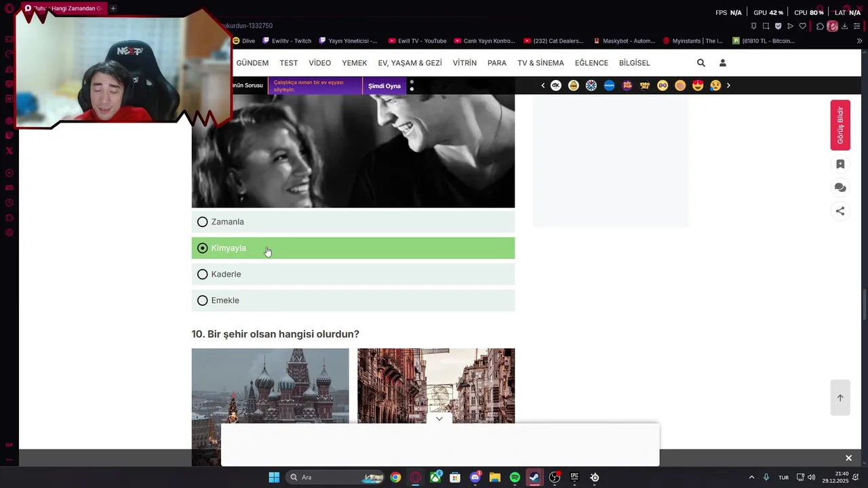Open Opera downloads arrow icon
868x488 pixels.
click(845, 26)
